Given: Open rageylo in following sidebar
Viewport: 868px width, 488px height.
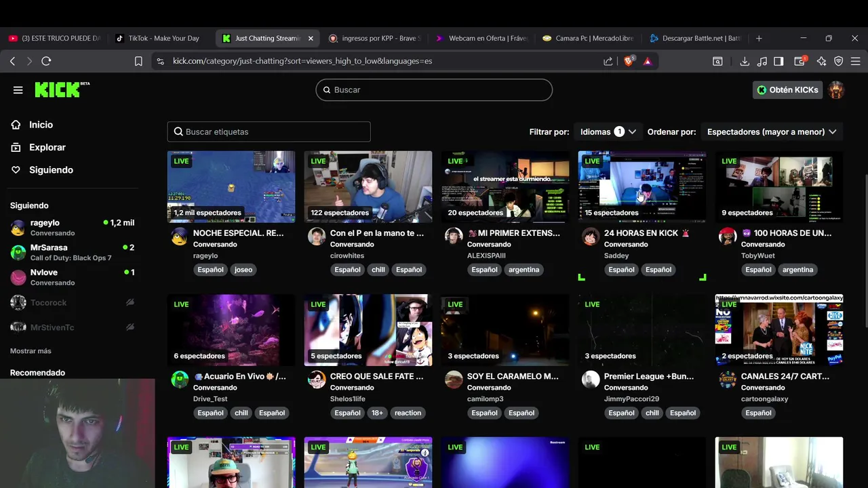Looking at the screenshot, I should 72,228.
